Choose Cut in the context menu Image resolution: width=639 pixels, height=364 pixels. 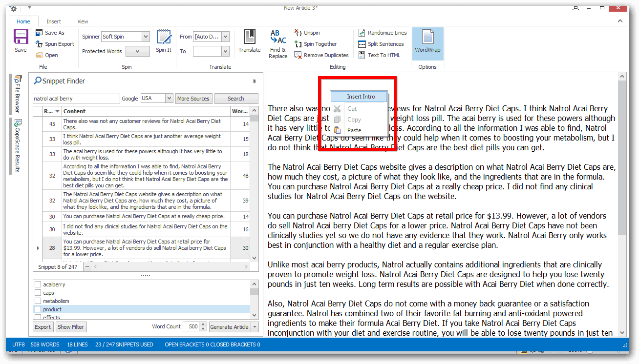point(359,109)
